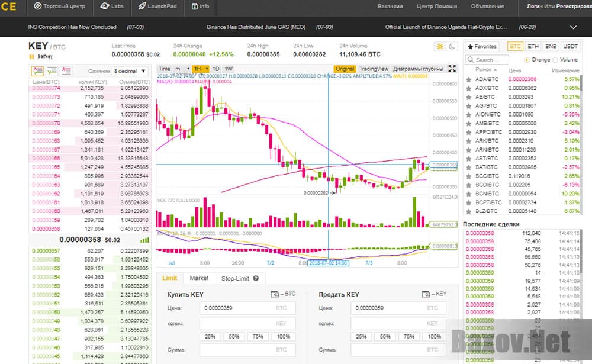Select the Volume radio button
The width and height of the screenshot is (592, 364).
pos(555,60)
